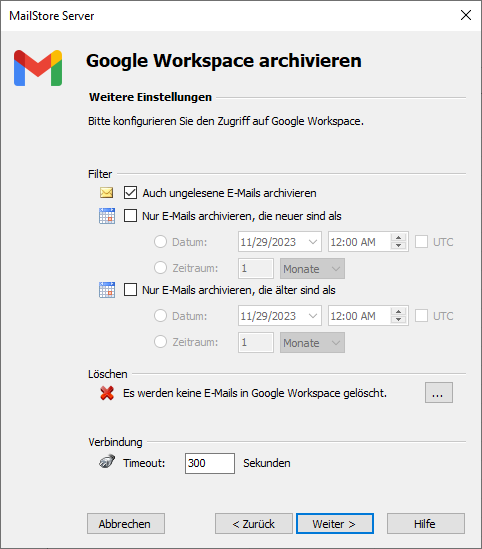This screenshot has height=549, width=482.
Task: Click the Timeout seconds input field
Action: pyautogui.click(x=210, y=463)
